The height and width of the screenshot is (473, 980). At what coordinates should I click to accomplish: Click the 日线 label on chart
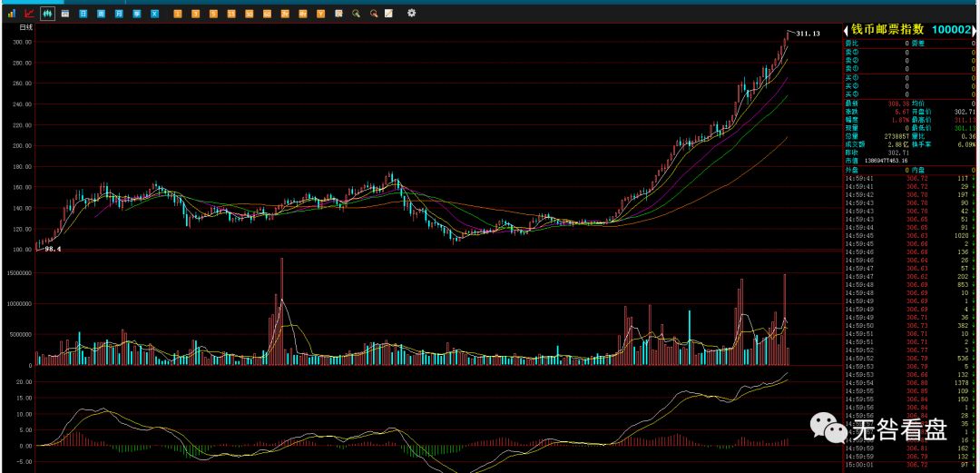[x=26, y=27]
